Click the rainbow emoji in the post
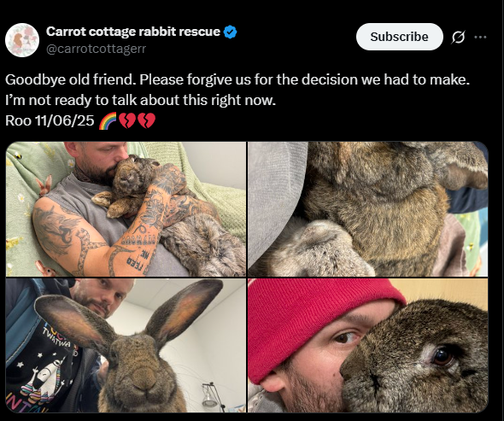The image size is (504, 421). click(108, 121)
